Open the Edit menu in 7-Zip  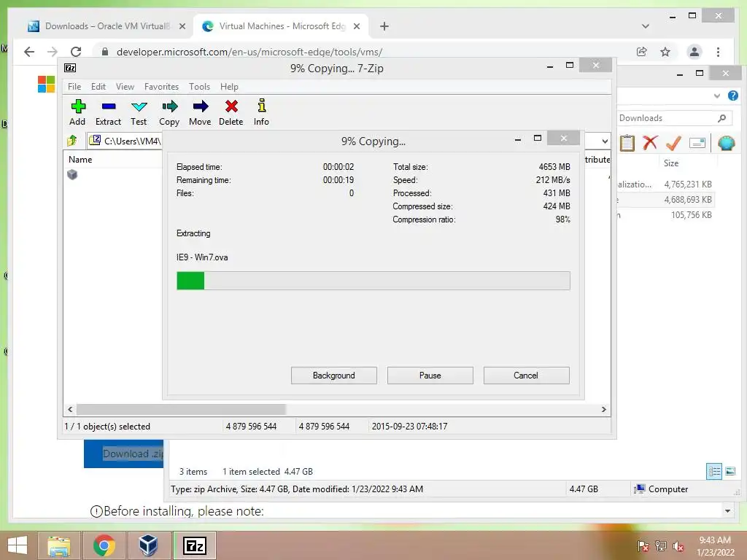(98, 87)
